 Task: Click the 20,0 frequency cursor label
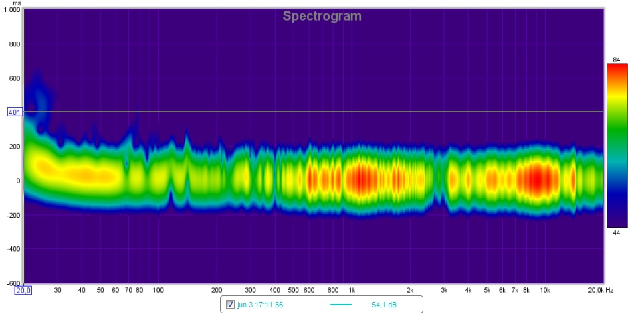pyautogui.click(x=23, y=290)
